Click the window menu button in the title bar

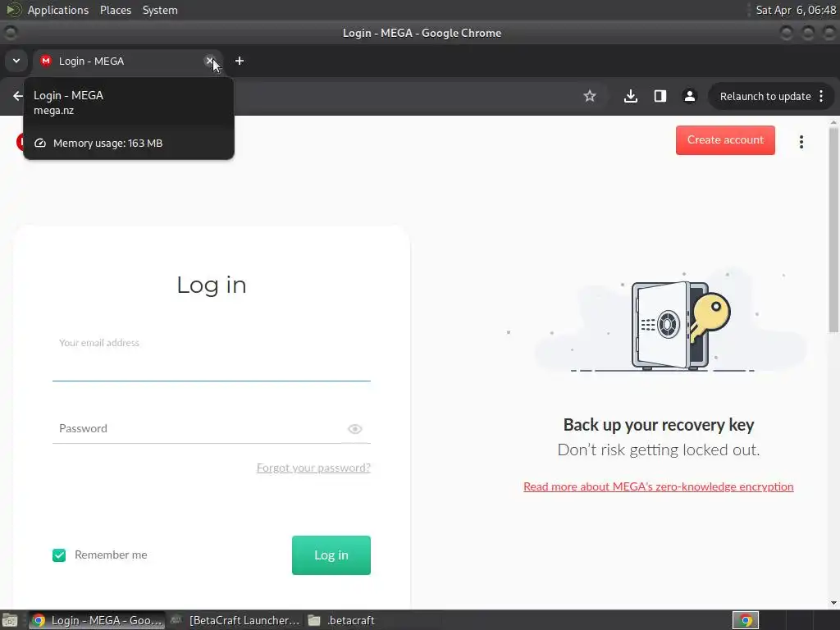click(10, 33)
